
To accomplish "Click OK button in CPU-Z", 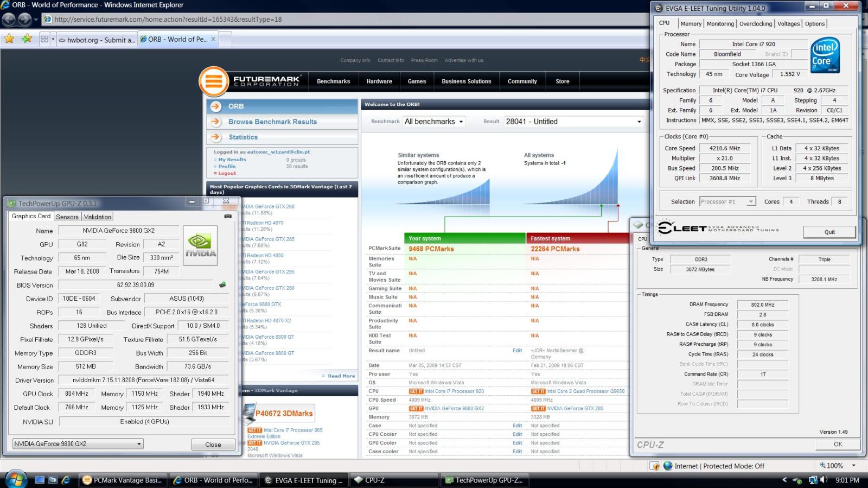I will click(x=838, y=444).
